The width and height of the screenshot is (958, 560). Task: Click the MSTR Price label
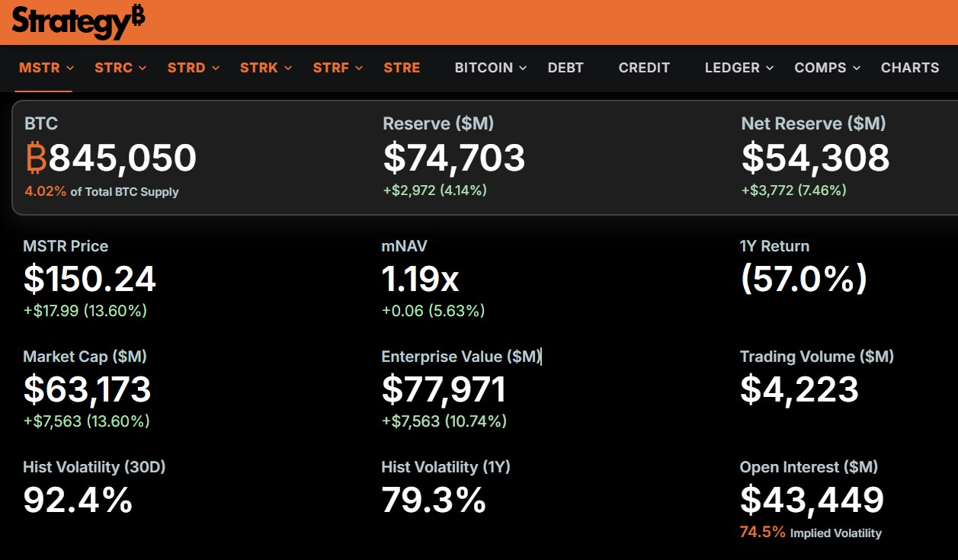pyautogui.click(x=66, y=246)
